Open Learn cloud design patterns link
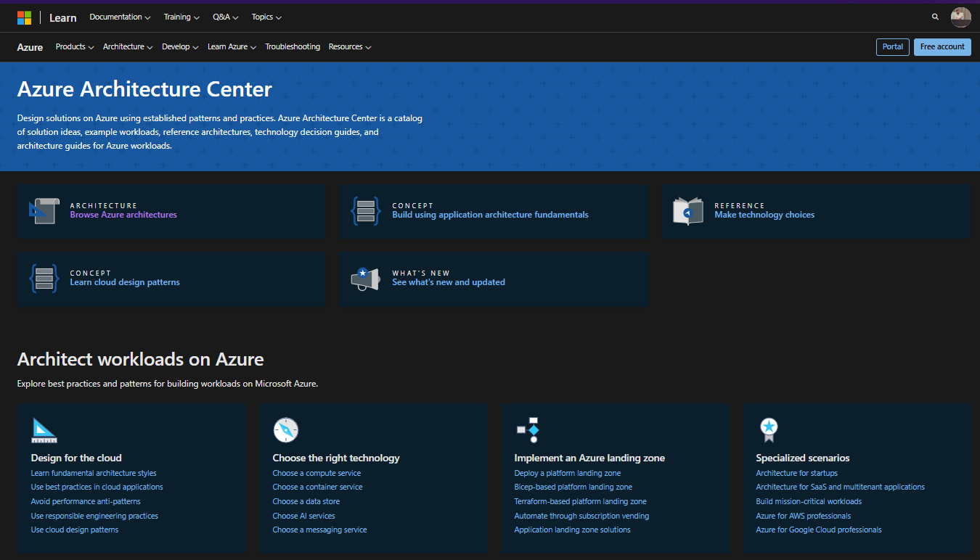The width and height of the screenshot is (980, 560). click(125, 282)
